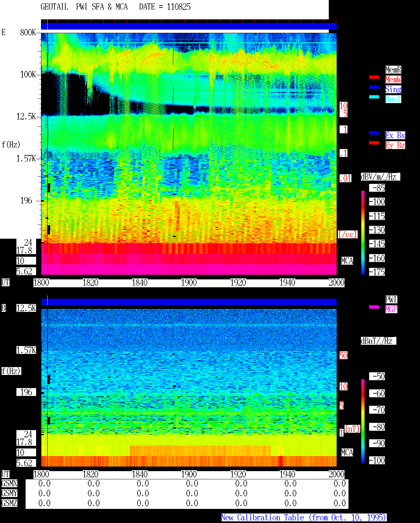
Task: Click the magenta MGF legend swatch
Action: point(374,307)
